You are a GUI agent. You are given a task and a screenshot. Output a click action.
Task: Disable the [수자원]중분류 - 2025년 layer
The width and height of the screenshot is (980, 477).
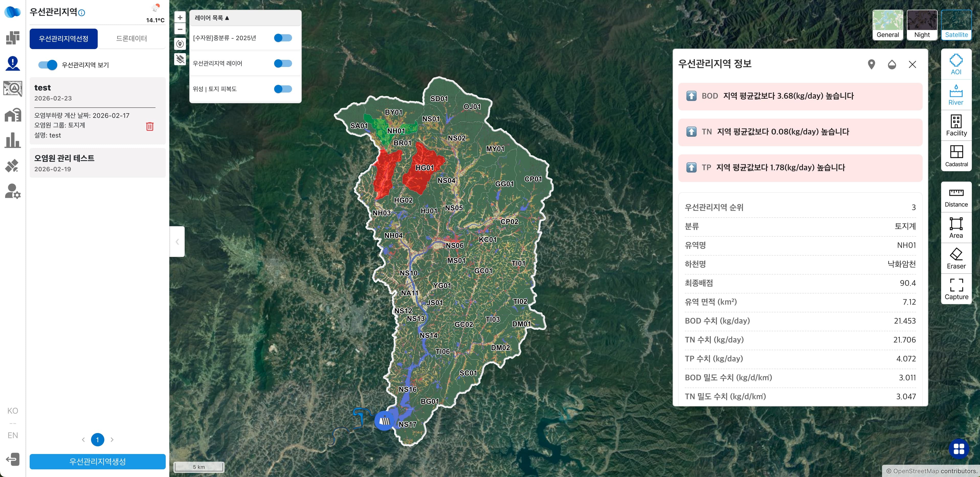click(x=283, y=38)
